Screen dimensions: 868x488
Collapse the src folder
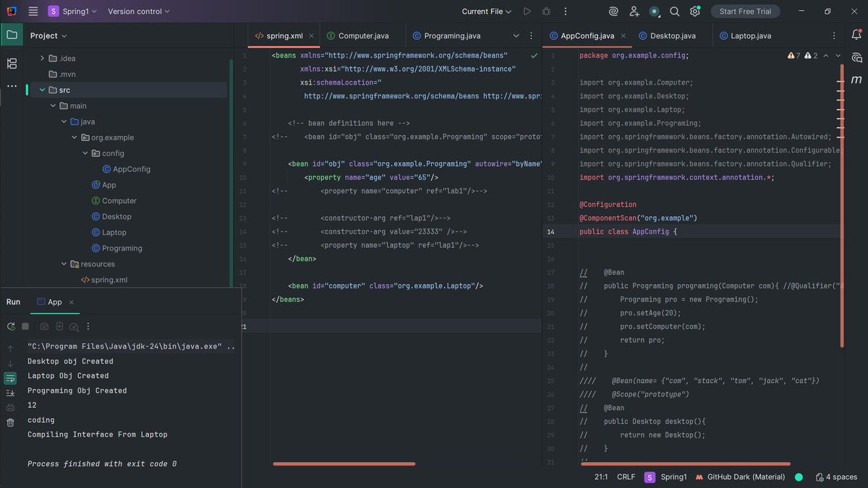(42, 90)
